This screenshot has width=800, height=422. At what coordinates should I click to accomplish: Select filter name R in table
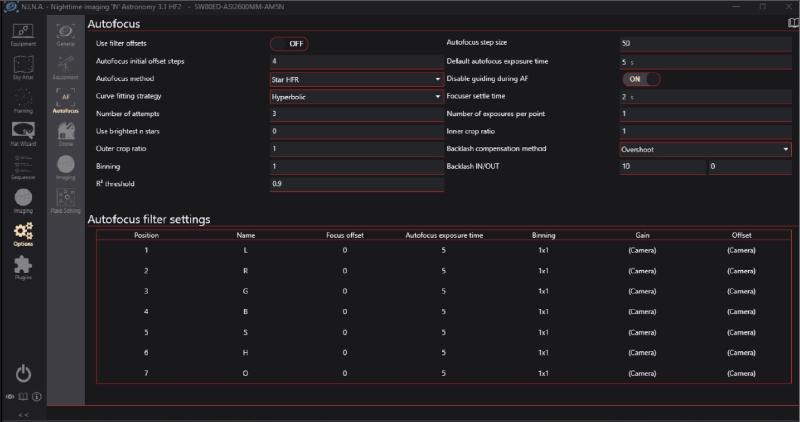coord(245,271)
